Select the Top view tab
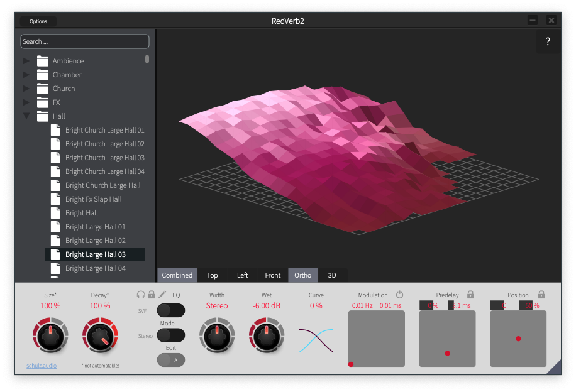The height and width of the screenshot is (392, 576). pos(213,275)
